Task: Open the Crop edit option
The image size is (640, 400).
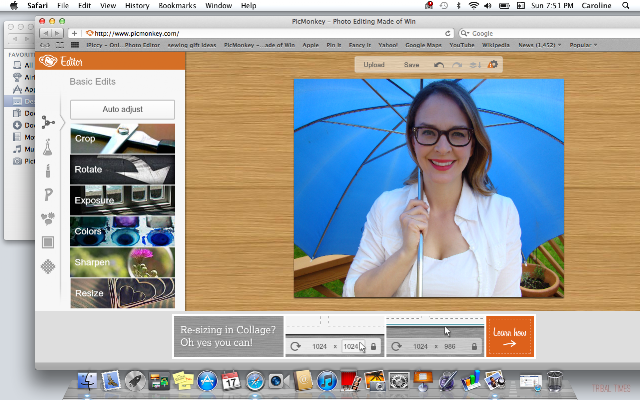Action: pos(122,139)
